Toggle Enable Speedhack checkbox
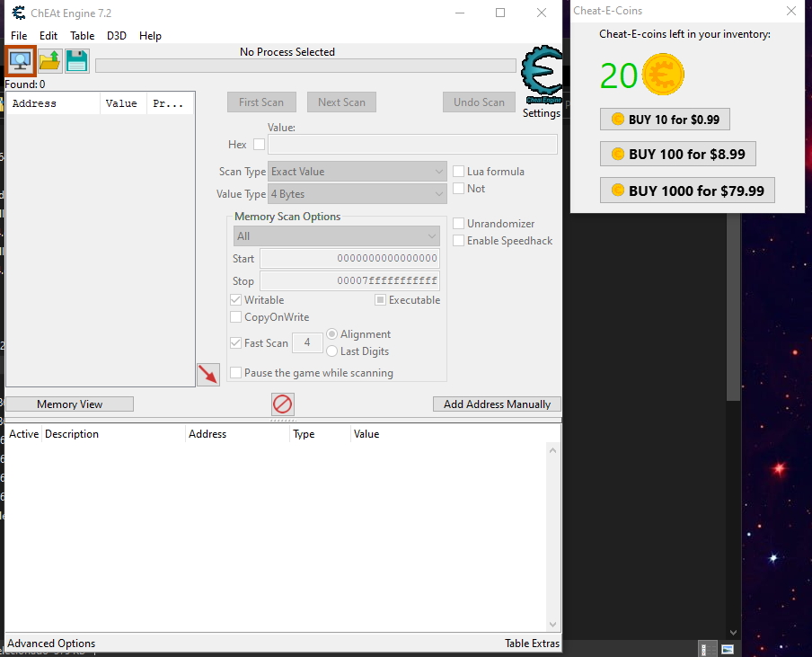The width and height of the screenshot is (812, 657). tap(458, 240)
